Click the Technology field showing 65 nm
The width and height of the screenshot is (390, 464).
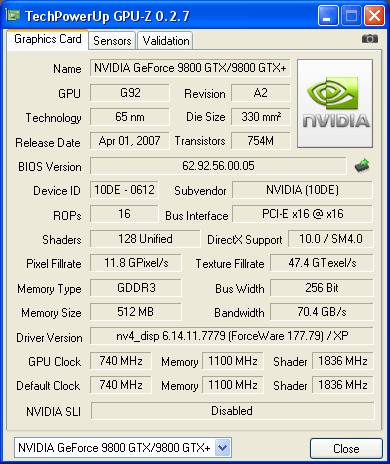tap(130, 117)
